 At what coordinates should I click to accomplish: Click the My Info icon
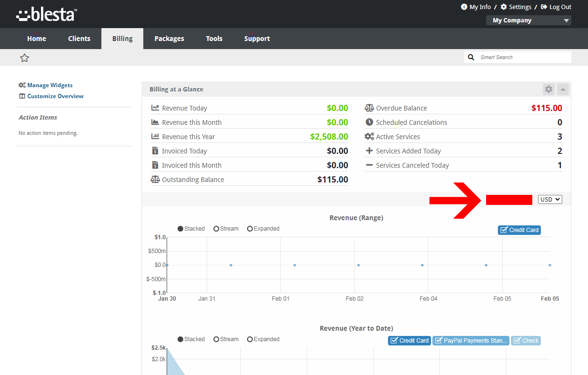tap(464, 7)
